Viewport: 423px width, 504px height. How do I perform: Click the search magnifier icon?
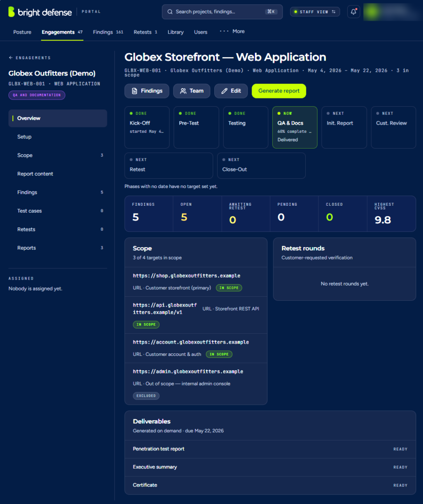point(170,12)
